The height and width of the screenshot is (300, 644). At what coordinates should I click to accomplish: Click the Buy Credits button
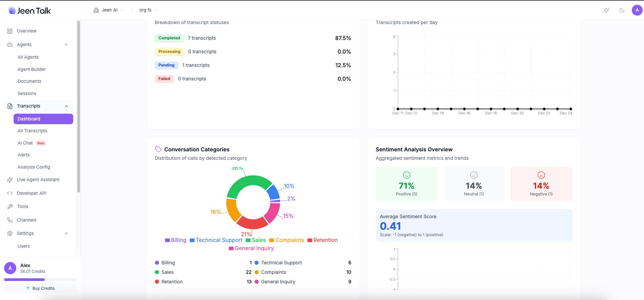click(x=40, y=288)
